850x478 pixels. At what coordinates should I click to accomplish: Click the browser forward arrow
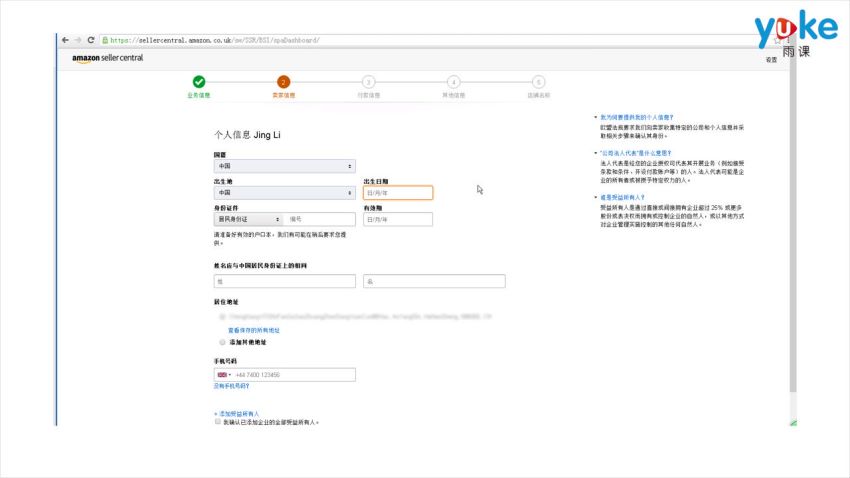[77, 40]
